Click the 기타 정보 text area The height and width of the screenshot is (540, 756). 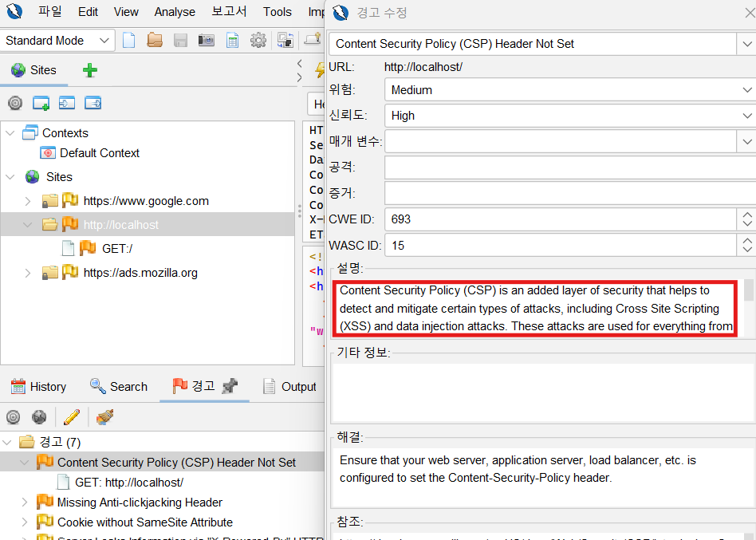(x=542, y=392)
